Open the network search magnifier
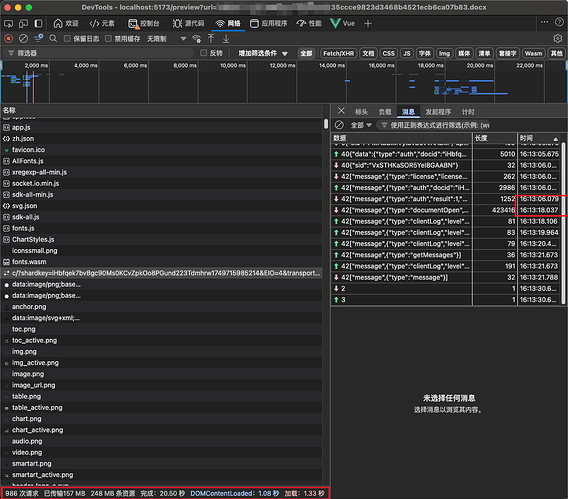 click(x=53, y=38)
